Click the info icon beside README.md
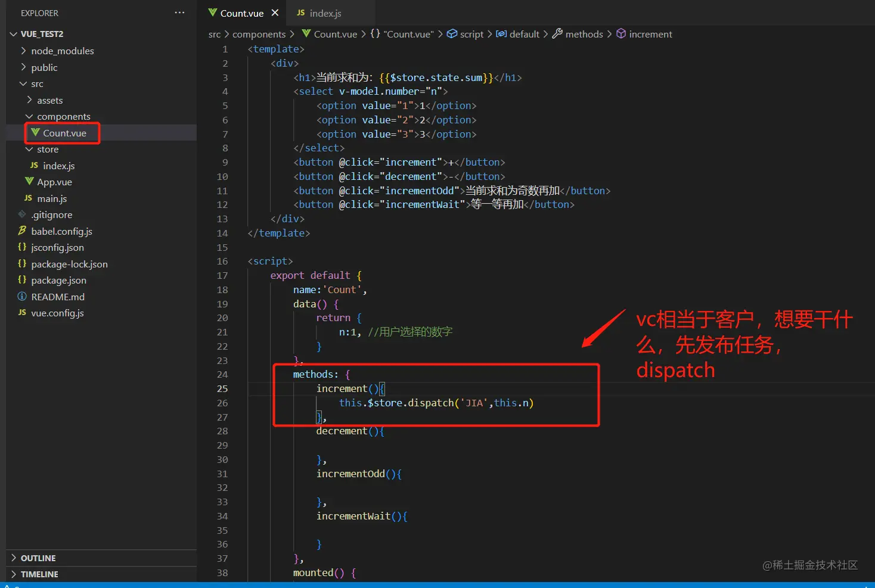 pyautogui.click(x=22, y=296)
